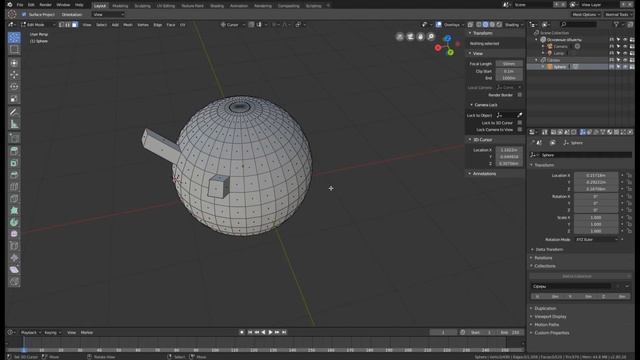Open the outliner filter funnel
Image resolution: width=640 pixels, height=360 pixels.
(616, 24)
